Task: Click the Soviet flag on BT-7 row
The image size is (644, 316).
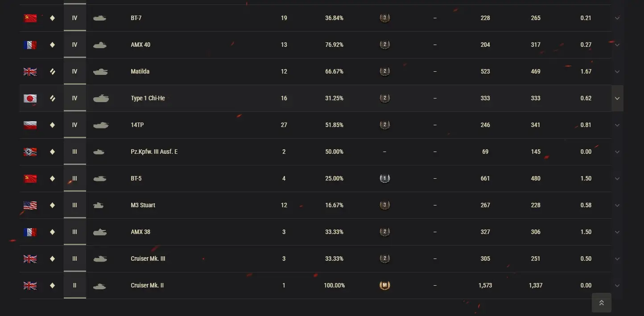Action: (30, 18)
